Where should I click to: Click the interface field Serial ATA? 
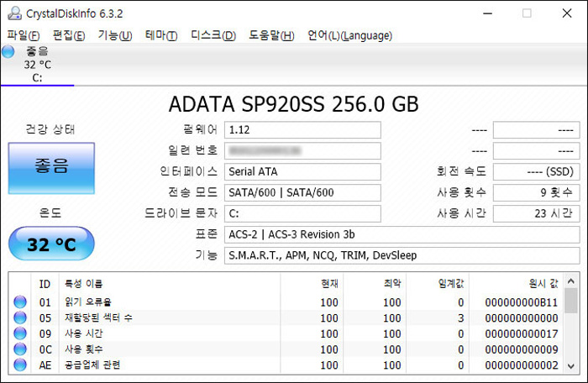pos(302,172)
